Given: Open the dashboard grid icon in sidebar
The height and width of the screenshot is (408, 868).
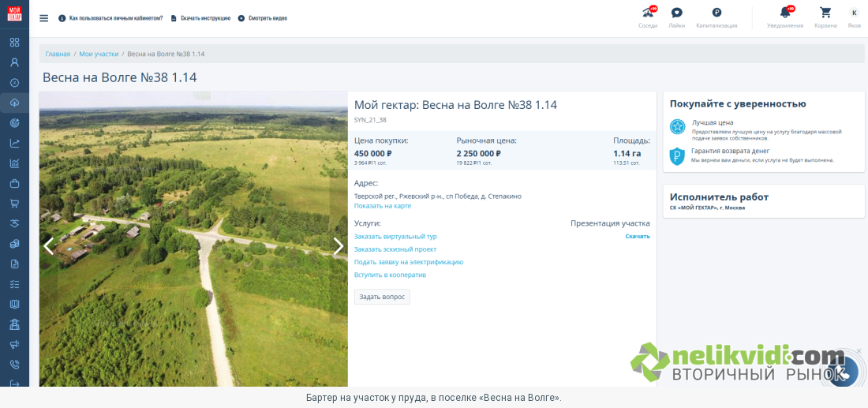Looking at the screenshot, I should pos(14,43).
